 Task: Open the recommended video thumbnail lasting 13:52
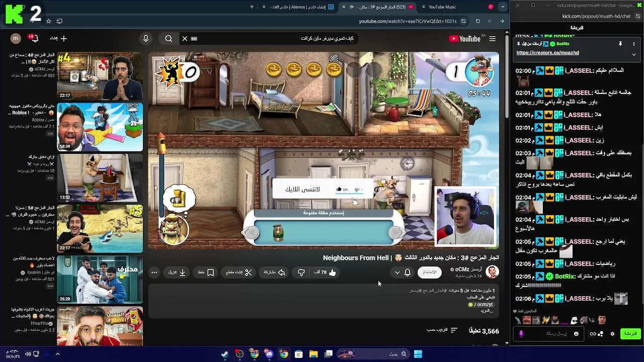tap(100, 177)
